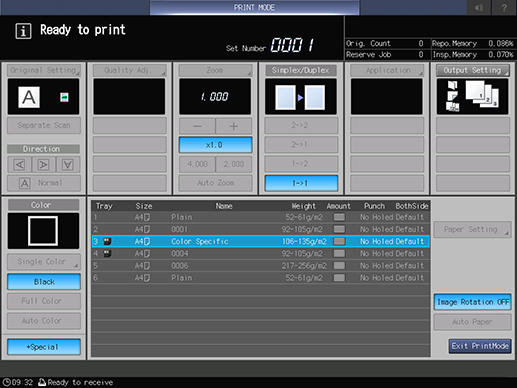
Task: Click the Separate Scan button
Action: pyautogui.click(x=44, y=125)
